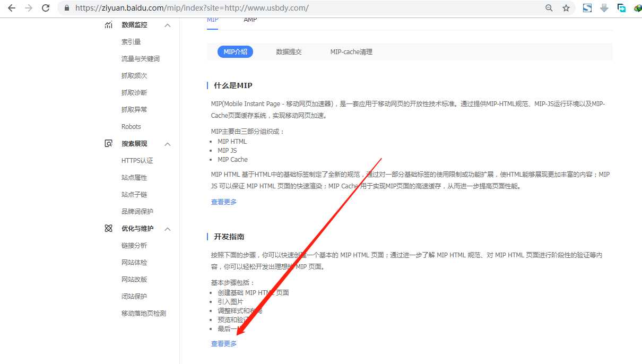Image resolution: width=642 pixels, height=364 pixels.
Task: Open the blue-green overlapping squares extension icon
Action: (x=621, y=8)
